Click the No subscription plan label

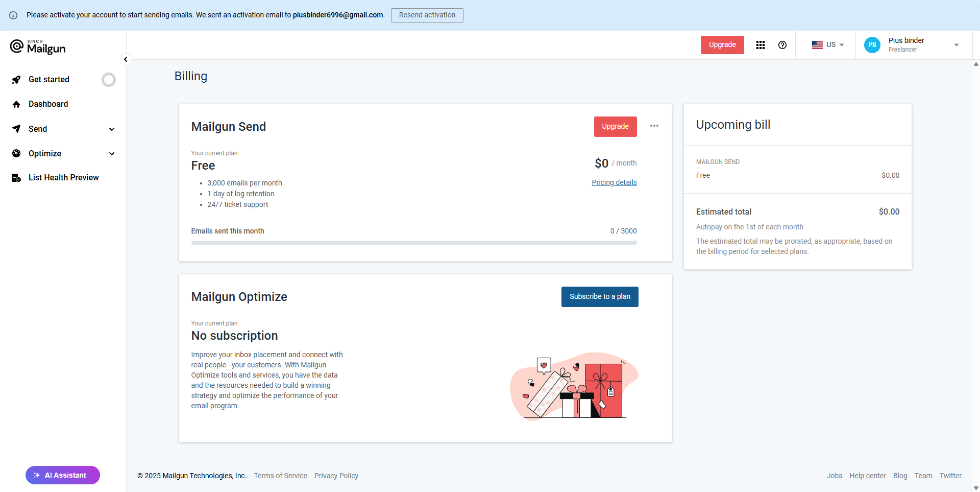234,336
